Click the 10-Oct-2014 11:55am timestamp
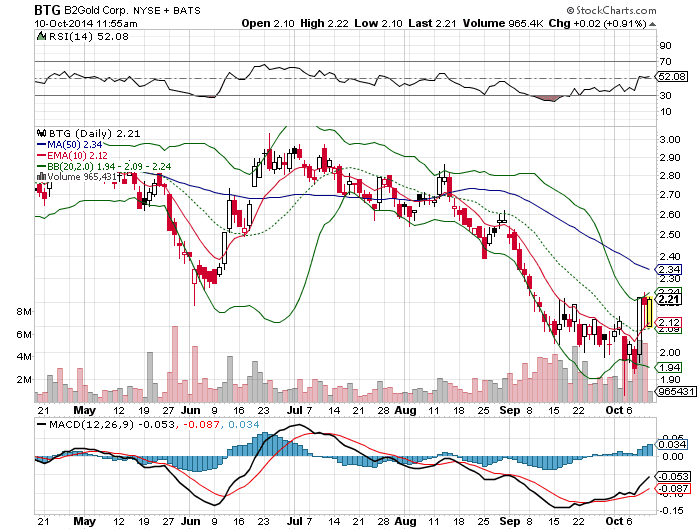This screenshot has width=700, height=530. point(86,24)
